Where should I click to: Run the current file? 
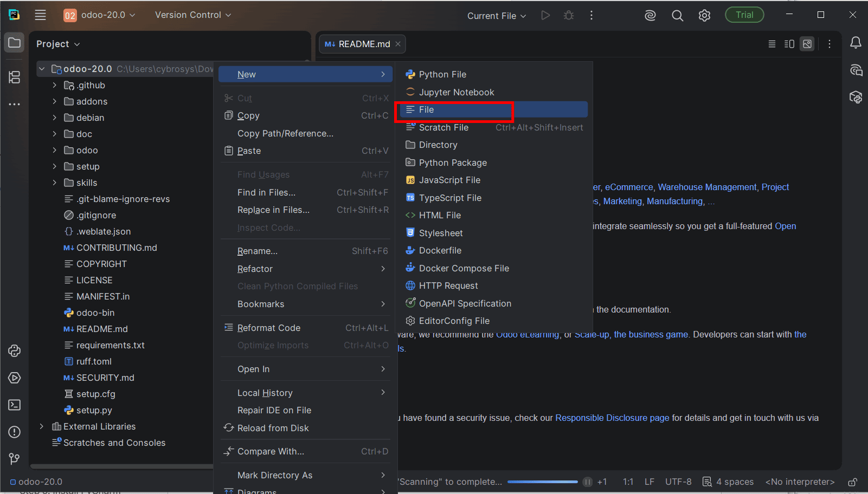545,15
